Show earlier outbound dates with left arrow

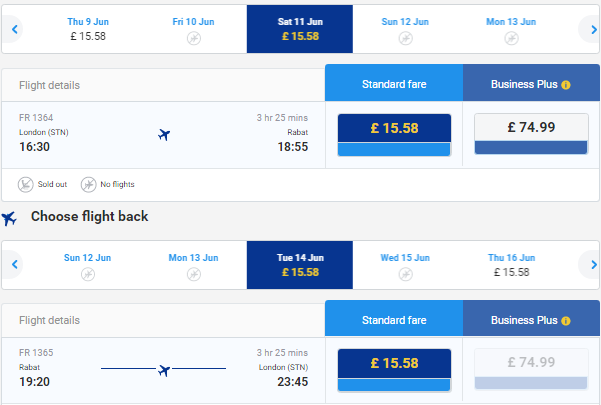(14, 29)
